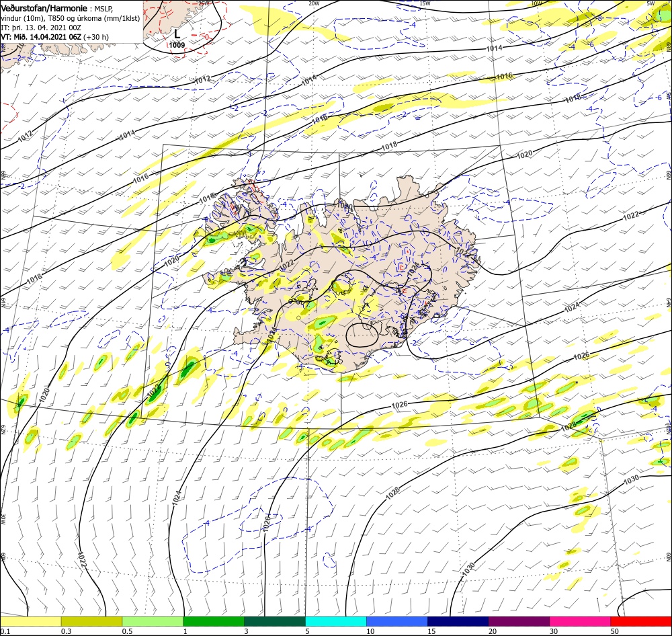The height and width of the screenshot is (636, 672).
Task: Click the legend value 0.5 label
Action: point(127,631)
